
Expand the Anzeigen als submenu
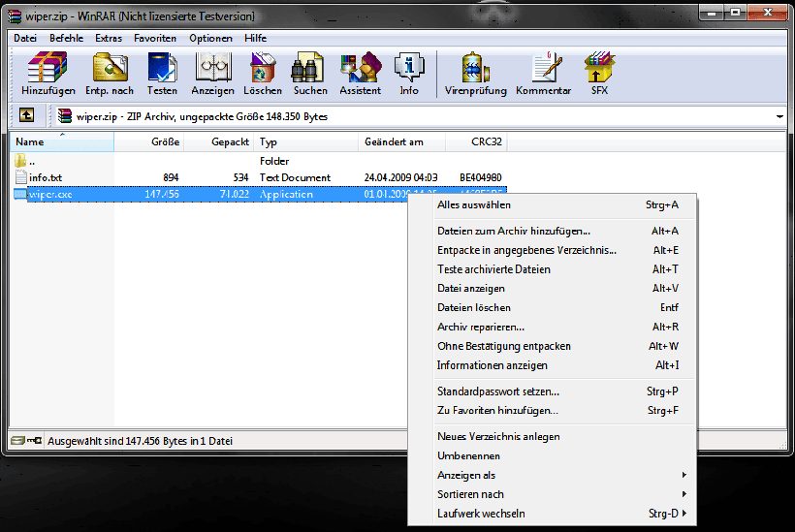[684, 475]
